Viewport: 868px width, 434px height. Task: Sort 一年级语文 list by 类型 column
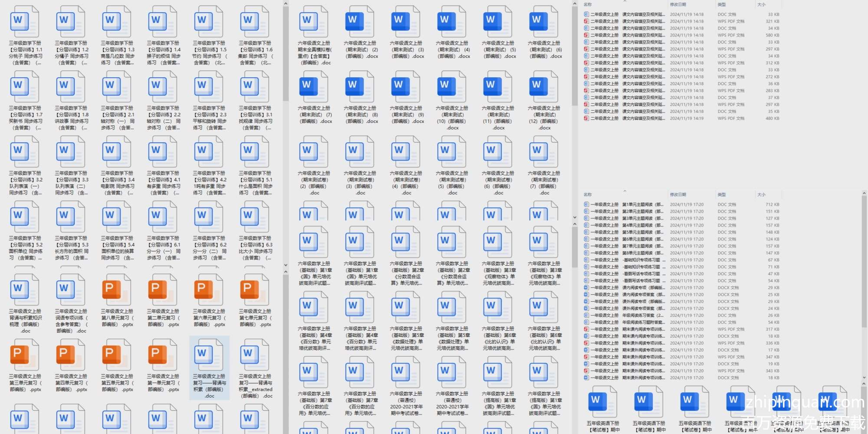click(721, 195)
